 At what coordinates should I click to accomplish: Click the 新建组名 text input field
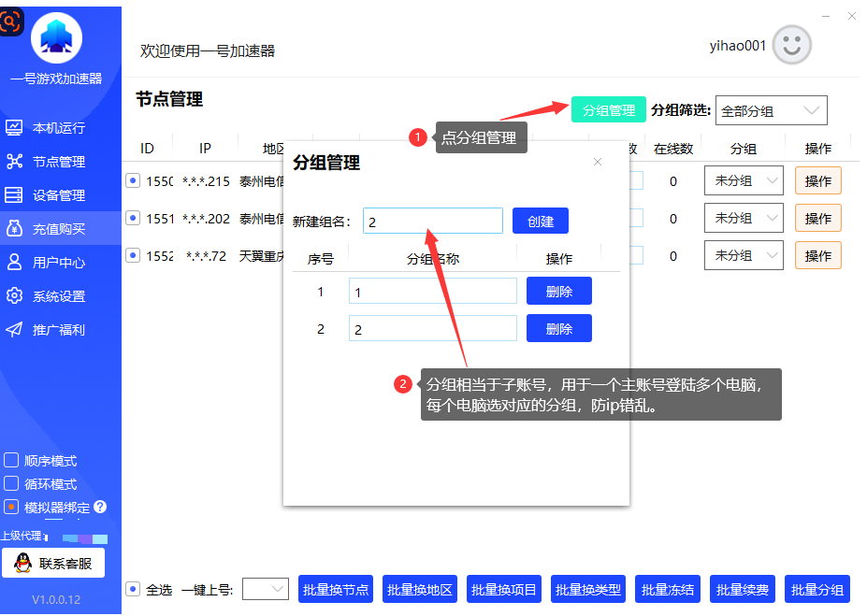click(432, 222)
